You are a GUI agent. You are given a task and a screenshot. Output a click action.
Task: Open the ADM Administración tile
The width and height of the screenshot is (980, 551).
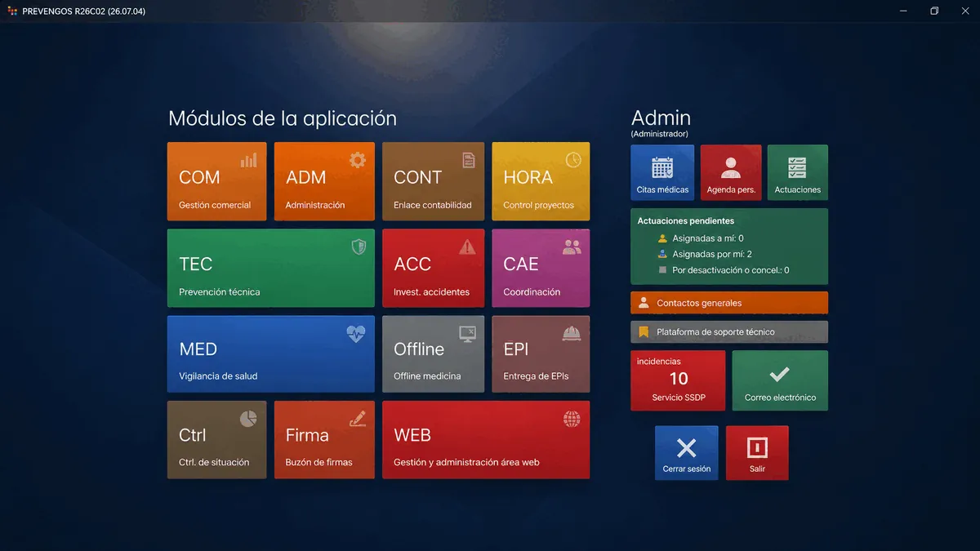[324, 181]
